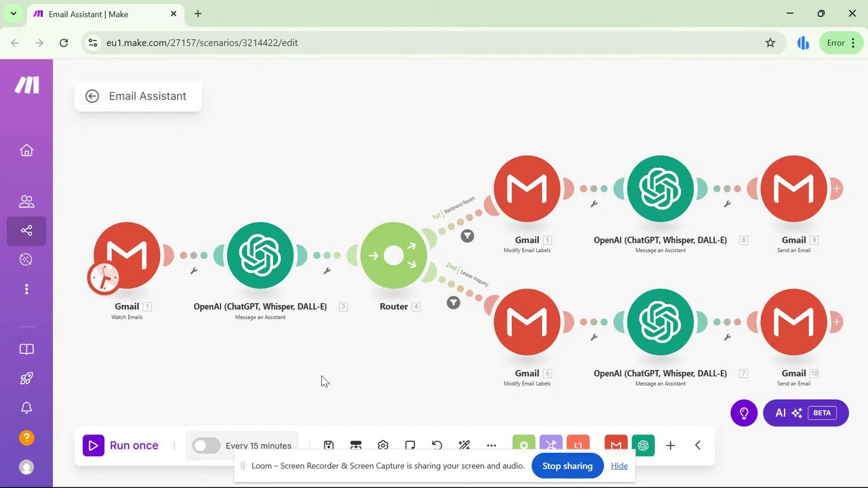Open Gmail Send an Email module 9

[794, 189]
